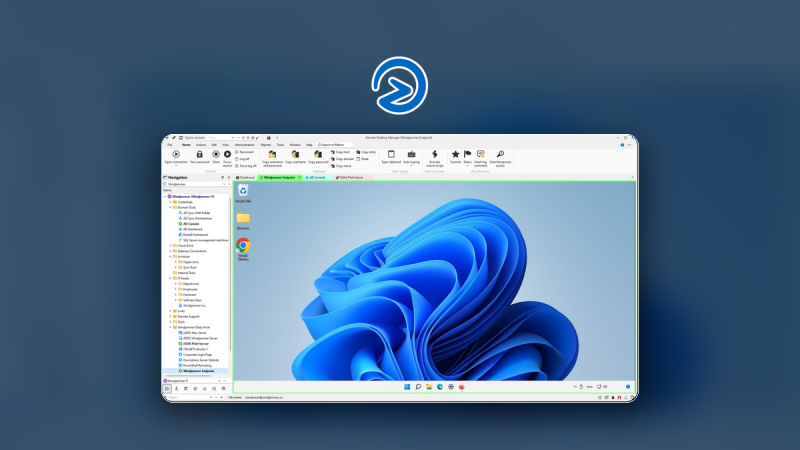This screenshot has width=800, height=450.
Task: Open Microsoft Edge from remote taskbar
Action: 440,387
